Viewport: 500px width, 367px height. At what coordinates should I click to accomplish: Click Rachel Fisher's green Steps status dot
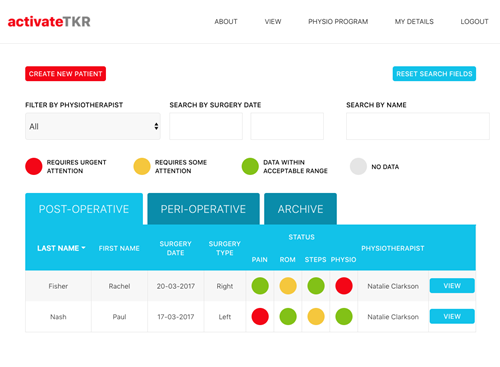316,286
